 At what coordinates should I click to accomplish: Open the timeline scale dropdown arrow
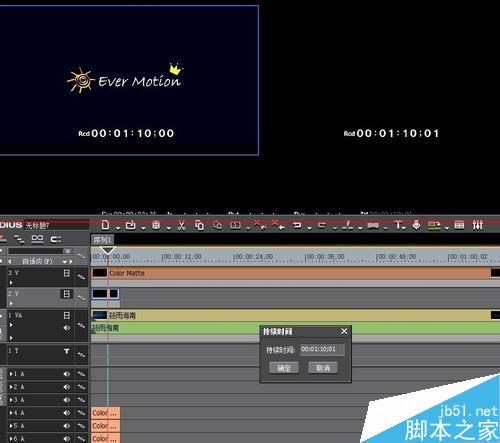[x=64, y=261]
